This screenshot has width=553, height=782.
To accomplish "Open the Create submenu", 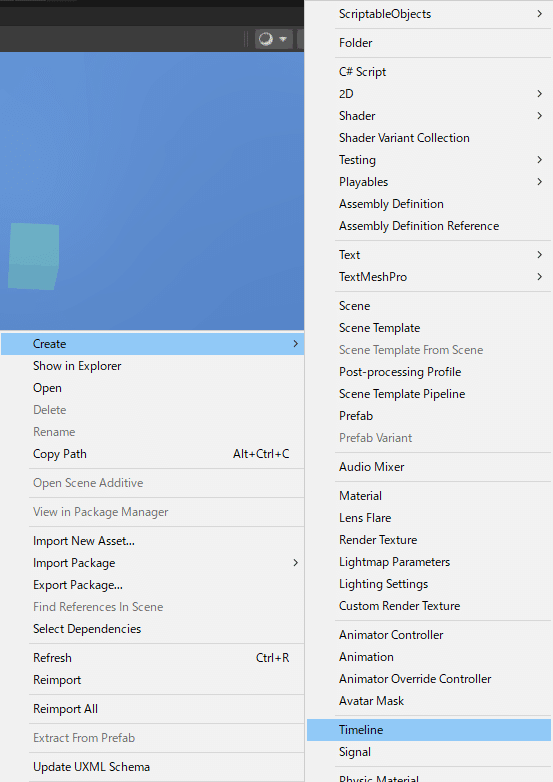I will click(x=152, y=344).
